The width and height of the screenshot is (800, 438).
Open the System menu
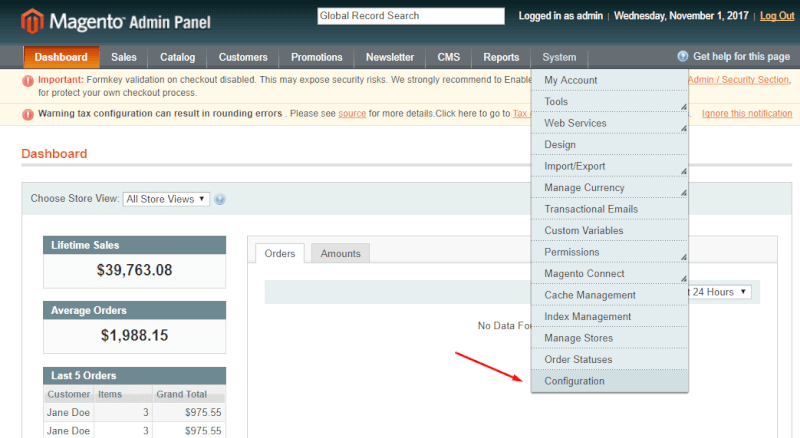pos(559,57)
